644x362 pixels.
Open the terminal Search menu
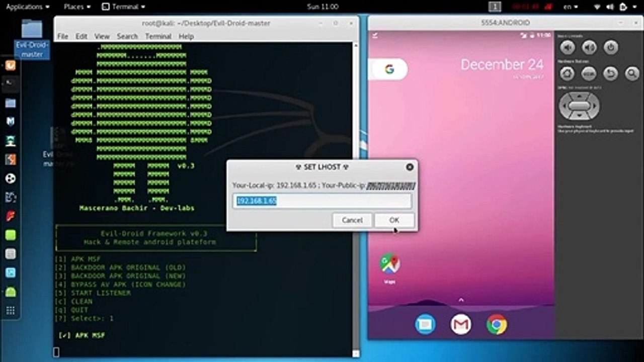[127, 36]
